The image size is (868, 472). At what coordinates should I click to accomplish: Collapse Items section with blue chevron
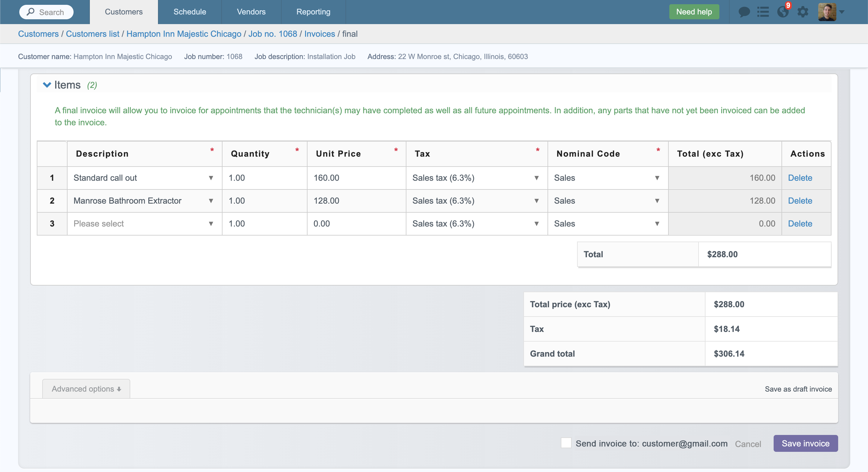[x=47, y=85]
